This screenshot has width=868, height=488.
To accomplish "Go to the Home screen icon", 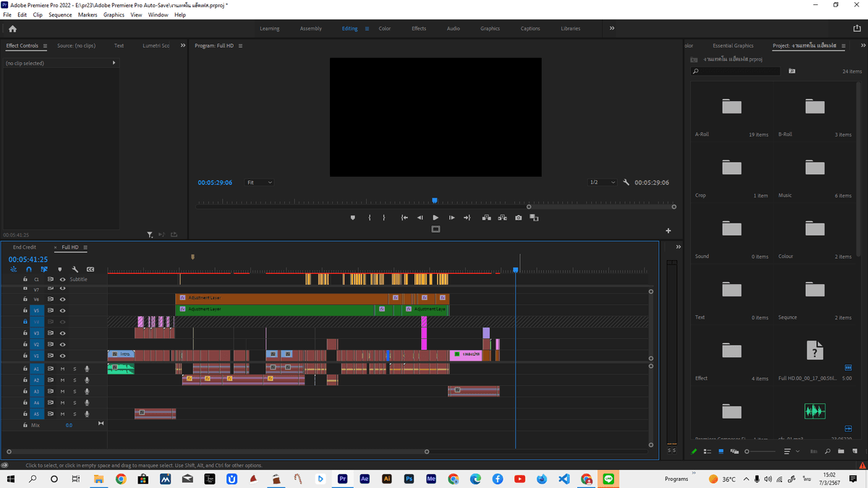I will 12,29.
